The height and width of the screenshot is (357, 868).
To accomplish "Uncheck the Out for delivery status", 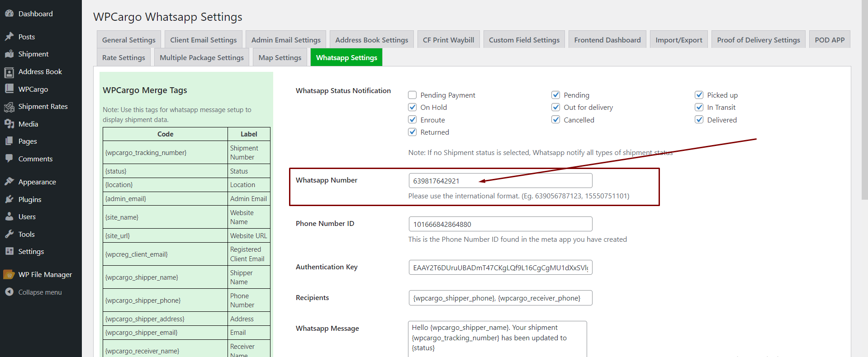I will click(555, 107).
